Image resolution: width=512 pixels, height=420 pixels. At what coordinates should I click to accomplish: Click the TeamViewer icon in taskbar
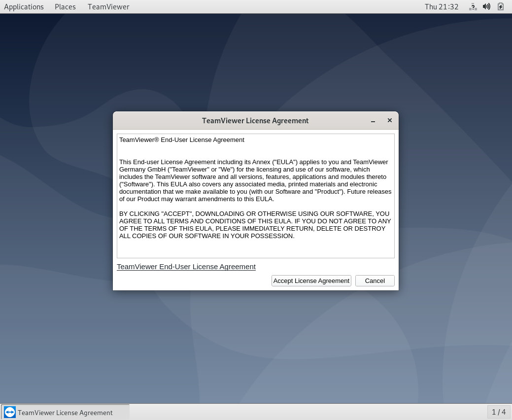(10, 412)
